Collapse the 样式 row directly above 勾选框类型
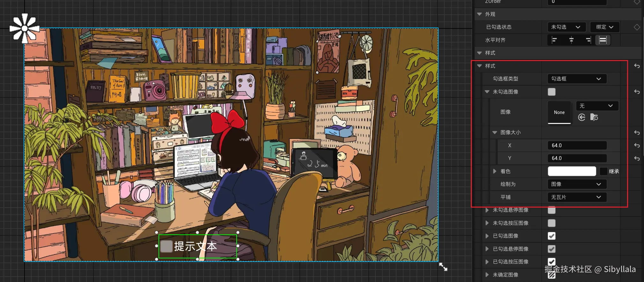 [x=479, y=66]
